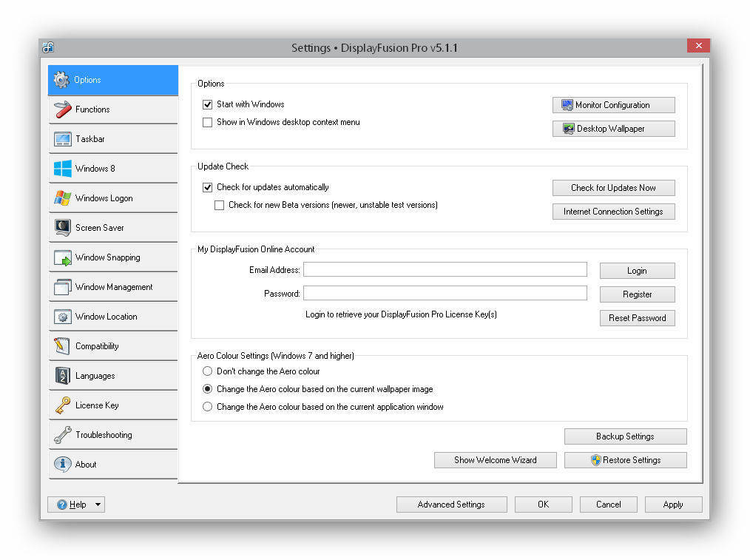Image resolution: width=750 pixels, height=560 pixels.
Task: Click the Windows Logon flag icon
Action: click(x=63, y=198)
